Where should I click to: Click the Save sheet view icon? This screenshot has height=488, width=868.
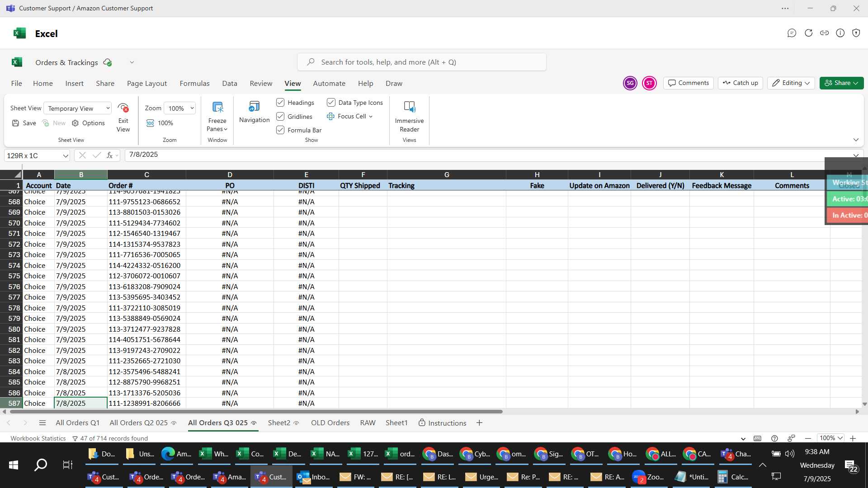coord(15,123)
